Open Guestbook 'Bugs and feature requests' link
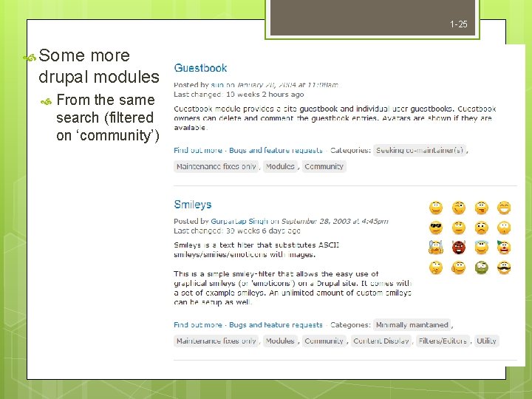Image resolution: width=532 pixels, height=399 pixels. pyautogui.click(x=276, y=150)
